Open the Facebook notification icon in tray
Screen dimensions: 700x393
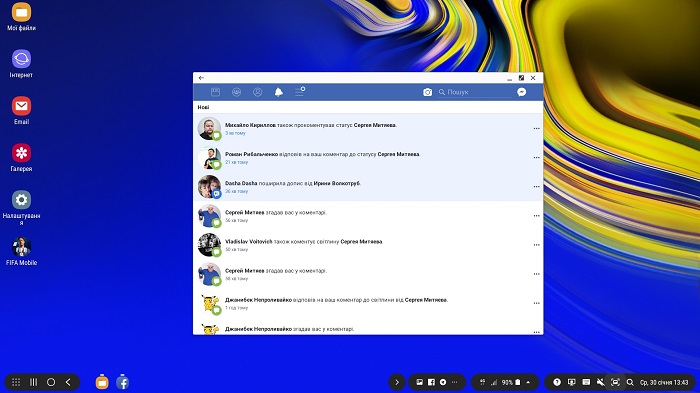coord(431,382)
